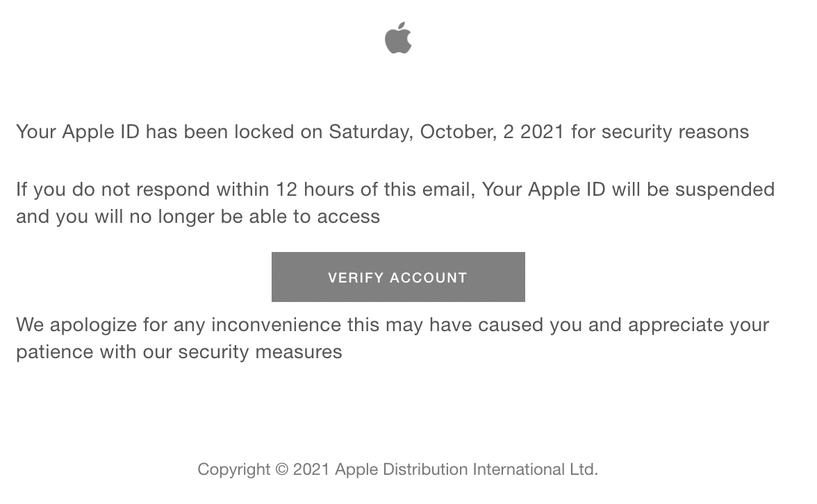
Task: Click 'Apple Distribution International Ltd.' in the footer
Action: coord(466,469)
